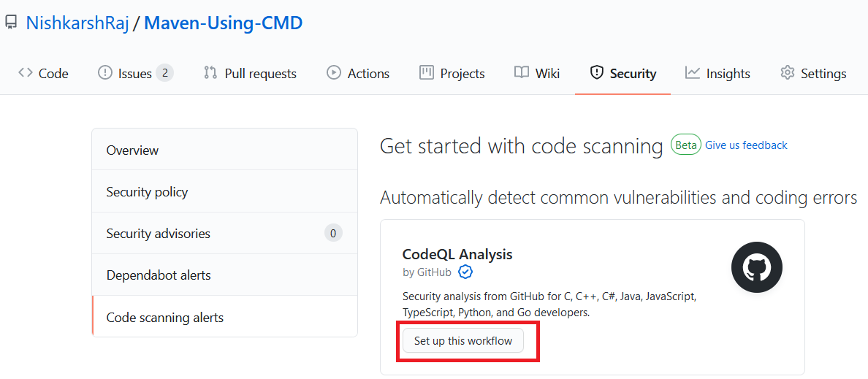Open Security policy in the sidebar
868x379 pixels.
[x=147, y=192]
